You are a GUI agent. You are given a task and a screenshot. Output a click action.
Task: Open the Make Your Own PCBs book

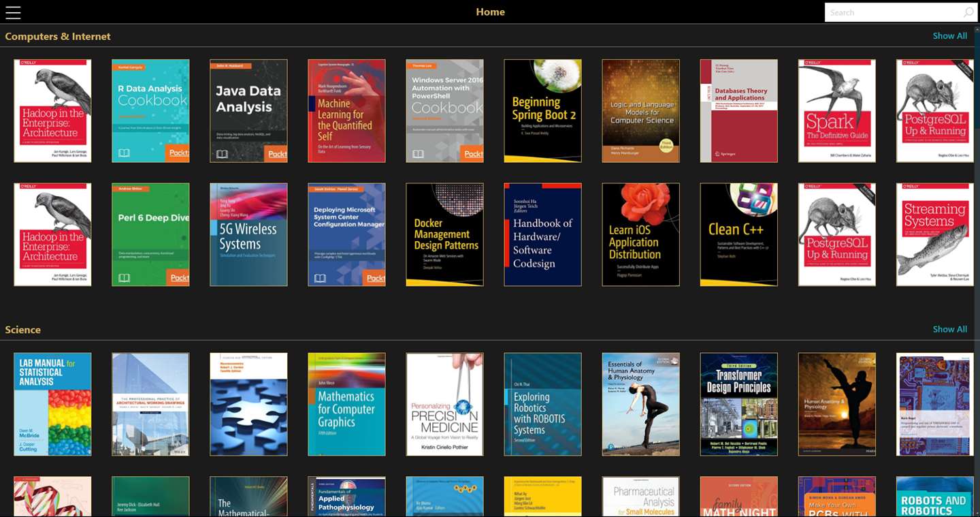pyautogui.click(x=836, y=497)
